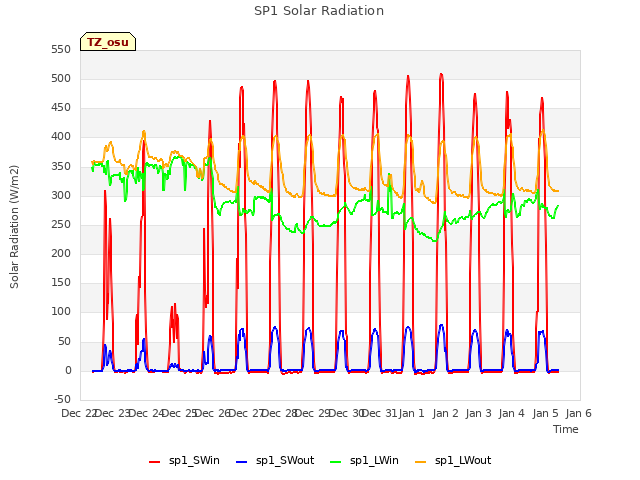This screenshot has width=640, height=480.
Task: Click the 550 y-axis tick label
Action: pyautogui.click(x=61, y=50)
